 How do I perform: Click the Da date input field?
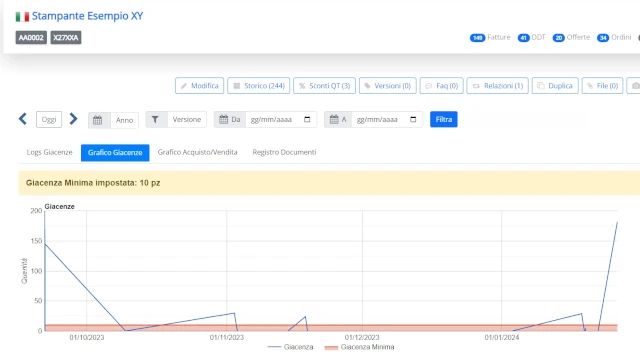[x=281, y=119]
